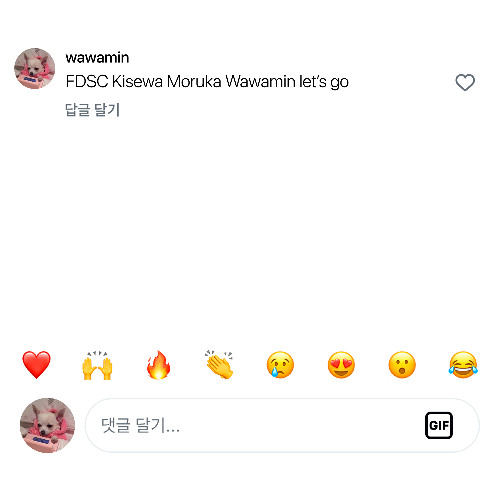Click your own avatar beside the comment box
The height and width of the screenshot is (500, 500).
click(47, 425)
